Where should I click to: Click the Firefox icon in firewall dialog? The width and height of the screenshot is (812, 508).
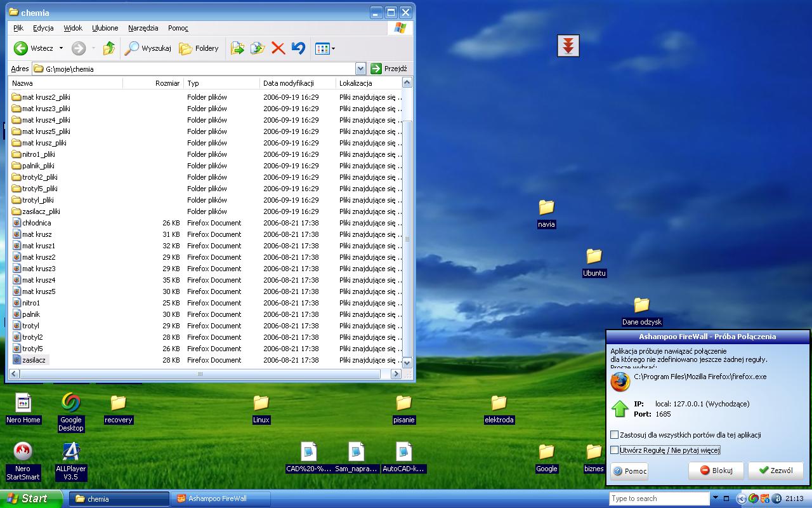click(620, 382)
